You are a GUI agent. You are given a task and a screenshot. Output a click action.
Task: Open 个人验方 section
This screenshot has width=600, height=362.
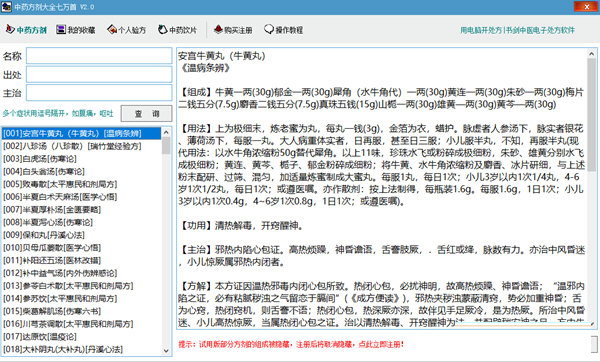pyautogui.click(x=127, y=30)
